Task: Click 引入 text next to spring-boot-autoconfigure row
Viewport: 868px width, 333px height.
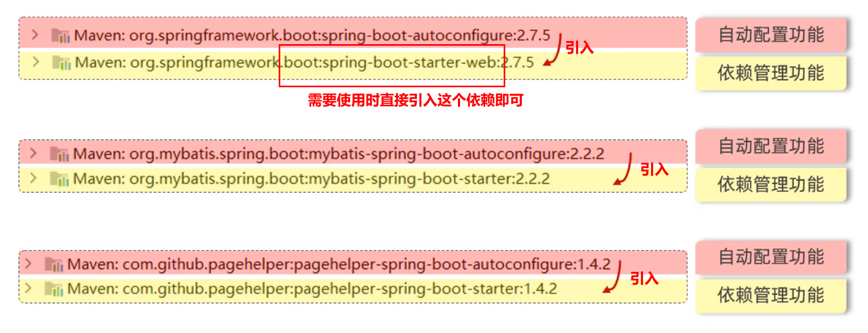Action: tap(579, 48)
